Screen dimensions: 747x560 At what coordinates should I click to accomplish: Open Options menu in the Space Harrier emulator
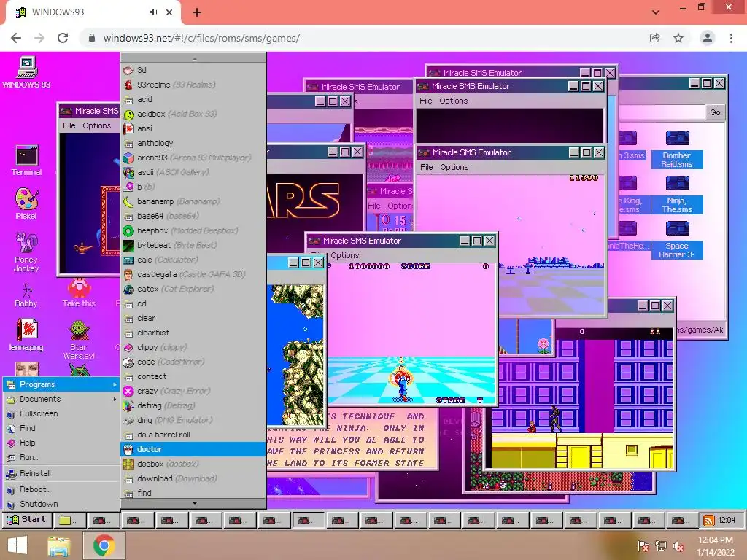pos(454,167)
